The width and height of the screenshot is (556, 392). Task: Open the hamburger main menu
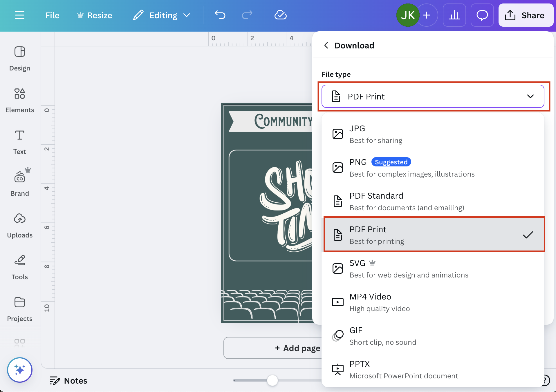(x=20, y=15)
